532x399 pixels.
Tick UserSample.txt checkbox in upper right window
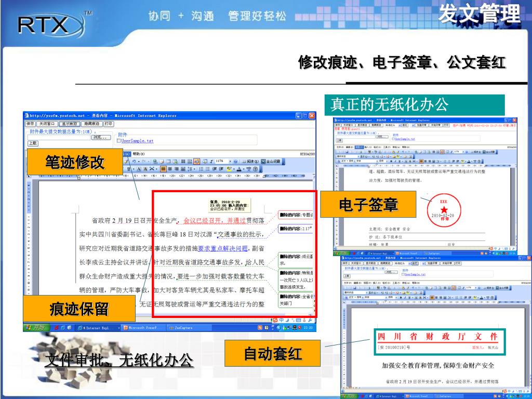[x=393, y=139]
